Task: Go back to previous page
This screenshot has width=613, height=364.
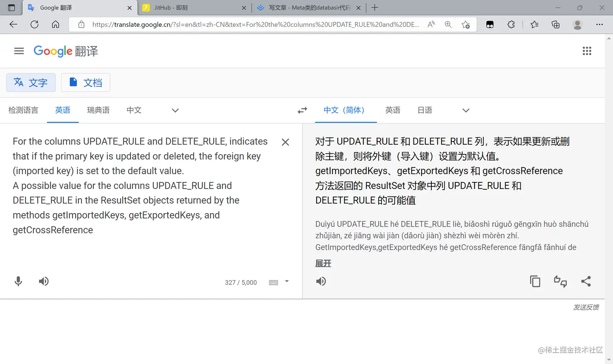Action: [x=13, y=24]
